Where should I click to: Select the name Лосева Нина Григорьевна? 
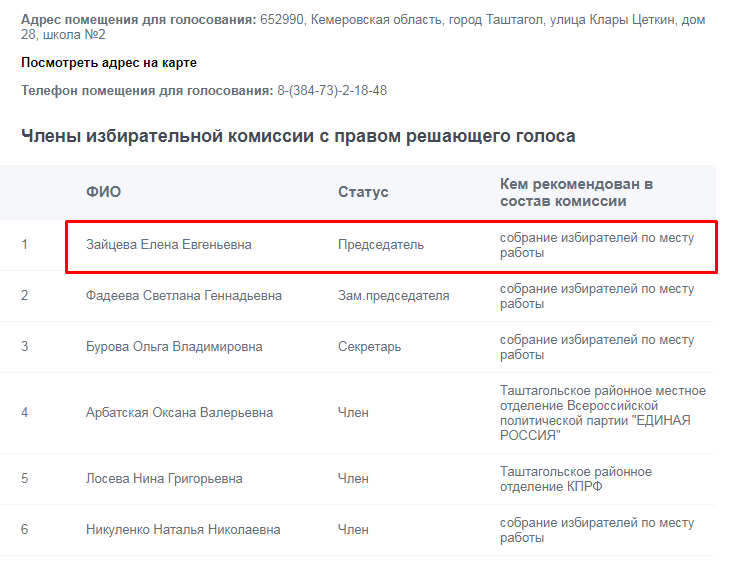164,479
